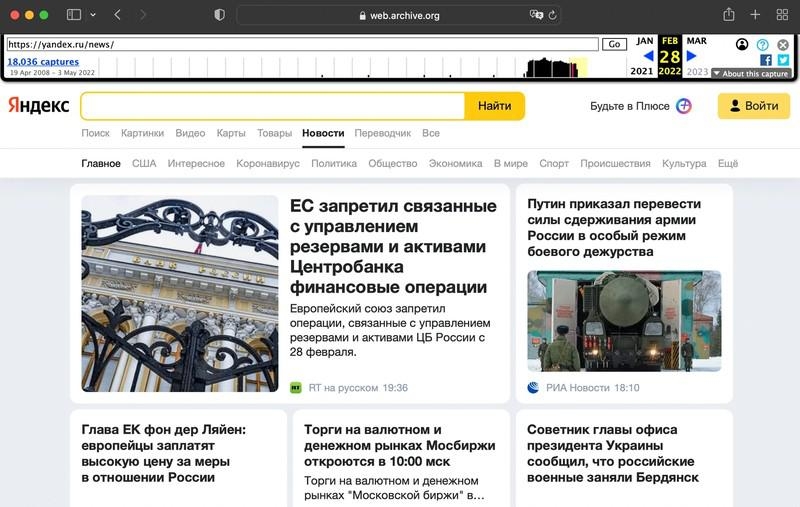Click the web.archive.org address bar
800x507 pixels.
coord(399,15)
